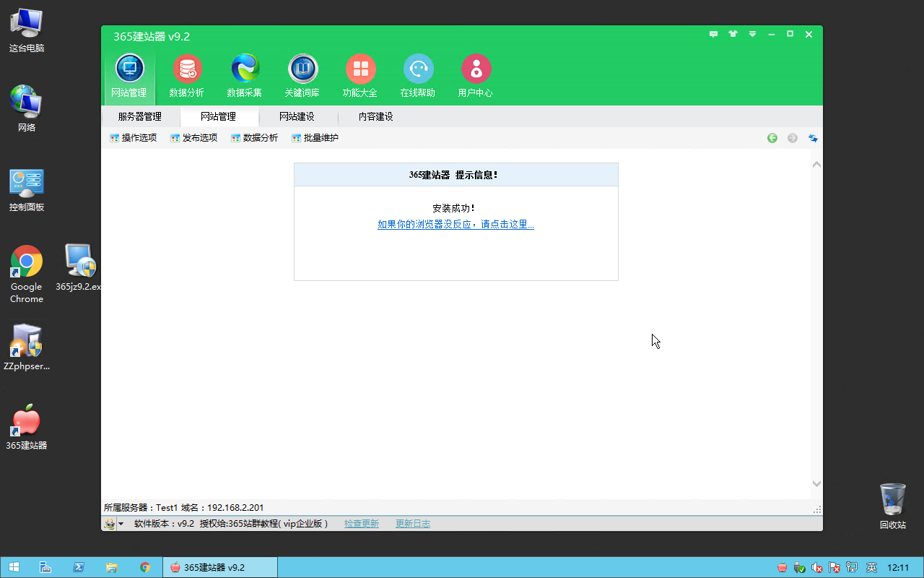Click the safely remove hardware tray icon
924x578 pixels.
800,567
